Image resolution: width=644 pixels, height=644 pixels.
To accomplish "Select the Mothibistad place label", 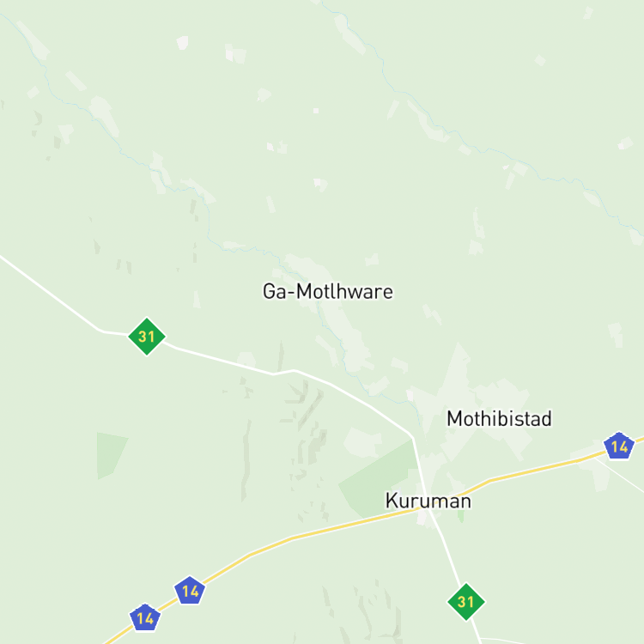I will click(499, 418).
